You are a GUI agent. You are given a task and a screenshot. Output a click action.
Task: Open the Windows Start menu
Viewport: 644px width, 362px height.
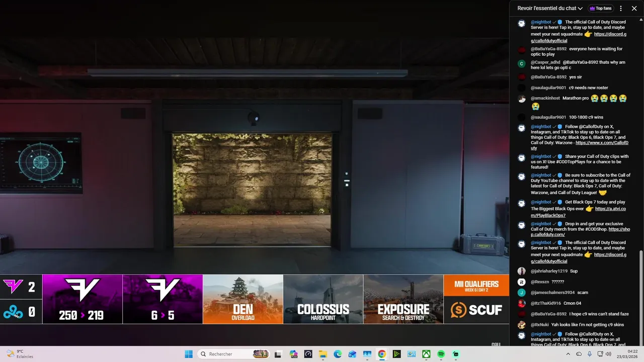click(x=189, y=354)
